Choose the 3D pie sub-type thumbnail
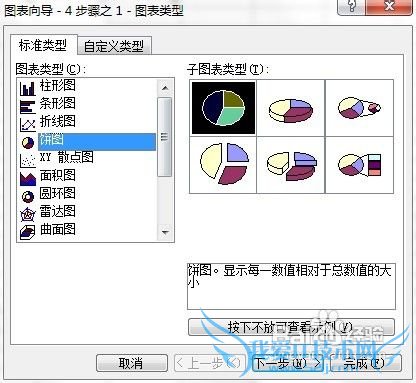The image size is (416, 383). [291, 108]
